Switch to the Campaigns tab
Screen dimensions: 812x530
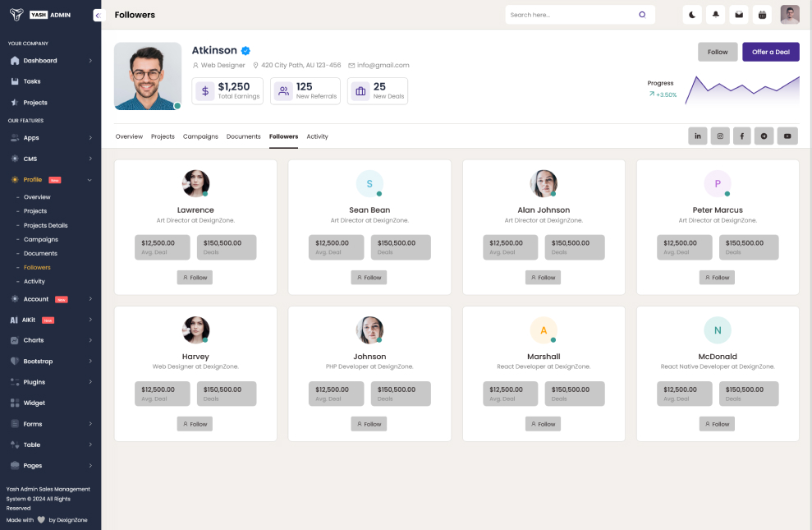click(200, 136)
